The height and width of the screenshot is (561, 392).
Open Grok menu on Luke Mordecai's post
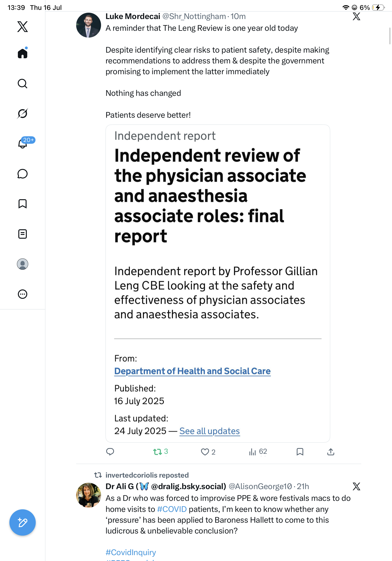coord(357,16)
